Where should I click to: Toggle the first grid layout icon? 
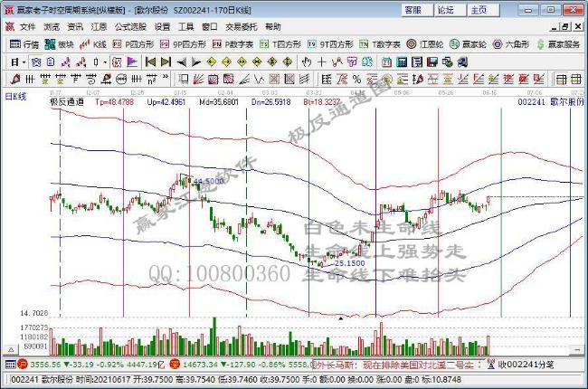point(562,79)
